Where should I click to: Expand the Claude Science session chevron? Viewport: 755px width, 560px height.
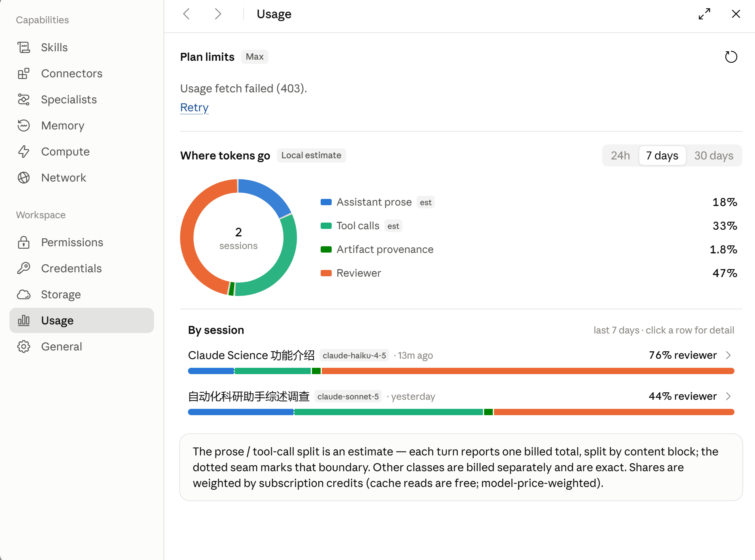[729, 355]
